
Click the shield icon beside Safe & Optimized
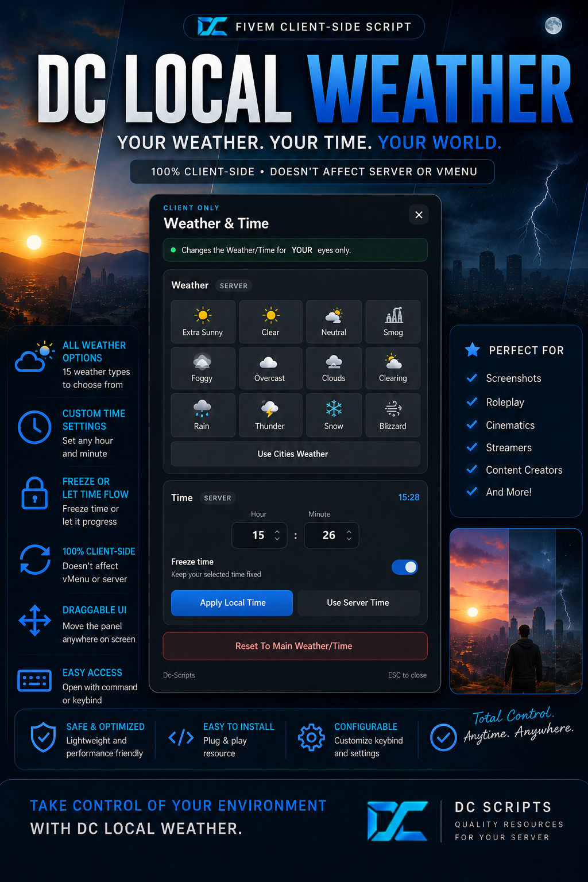(43, 737)
